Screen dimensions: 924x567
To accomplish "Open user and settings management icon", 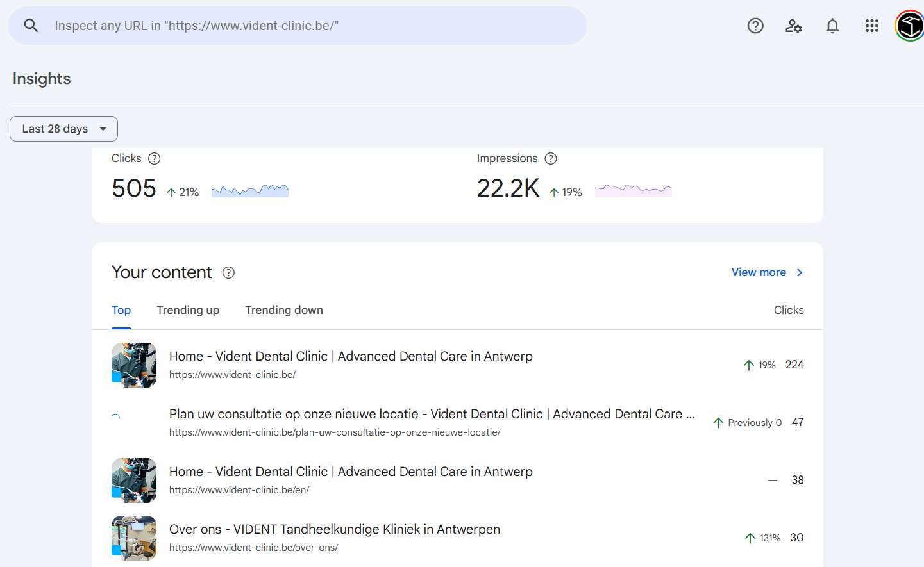I will click(794, 26).
